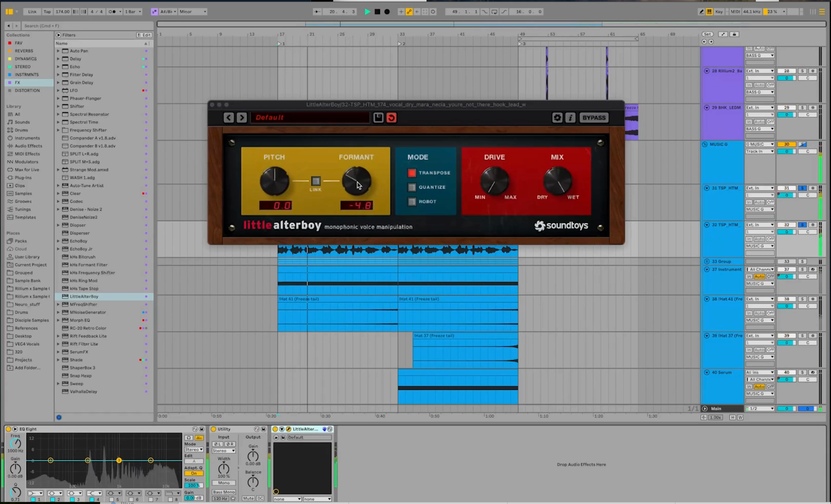
Task: Solo track 32 TSP_HTM
Action: (x=802, y=225)
